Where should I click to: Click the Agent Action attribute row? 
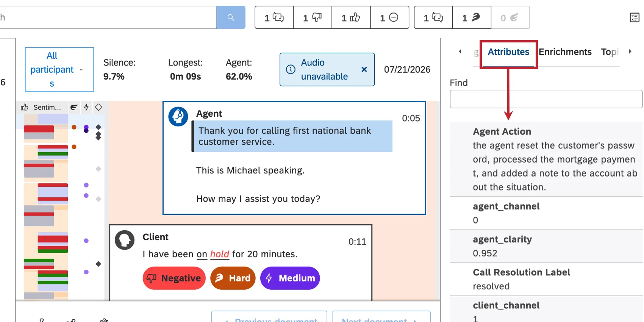click(546, 159)
